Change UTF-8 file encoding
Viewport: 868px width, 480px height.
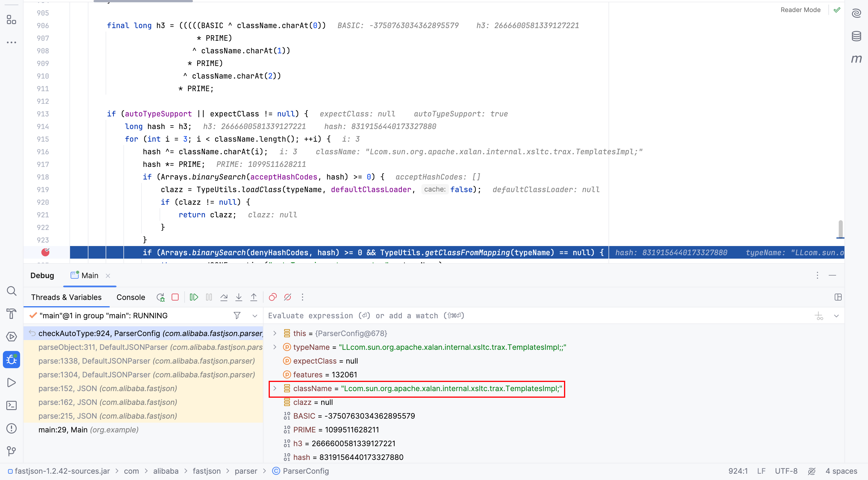pos(786,471)
